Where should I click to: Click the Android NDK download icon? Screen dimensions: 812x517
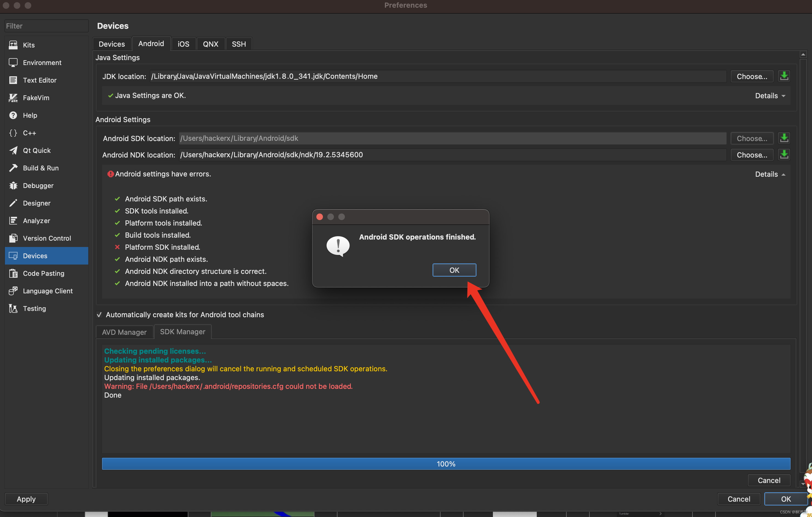coord(784,154)
